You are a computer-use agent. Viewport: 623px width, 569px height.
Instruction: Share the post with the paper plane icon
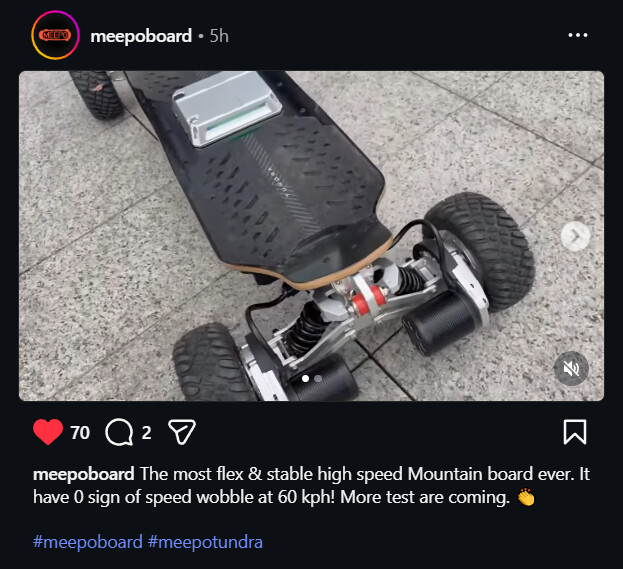(182, 432)
